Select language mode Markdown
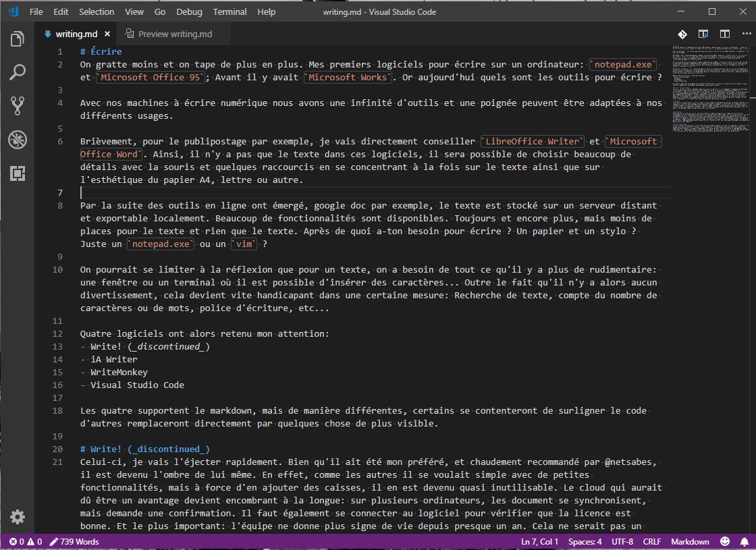 (690, 542)
